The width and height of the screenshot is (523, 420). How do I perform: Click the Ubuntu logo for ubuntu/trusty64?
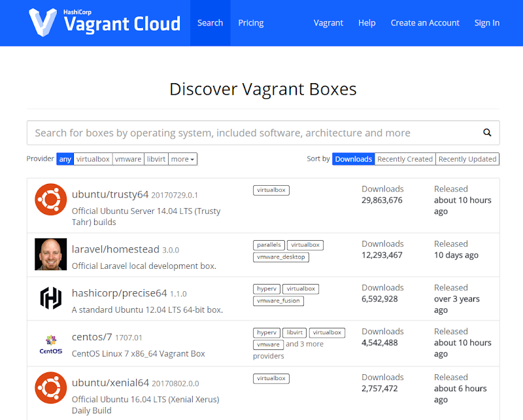point(50,200)
